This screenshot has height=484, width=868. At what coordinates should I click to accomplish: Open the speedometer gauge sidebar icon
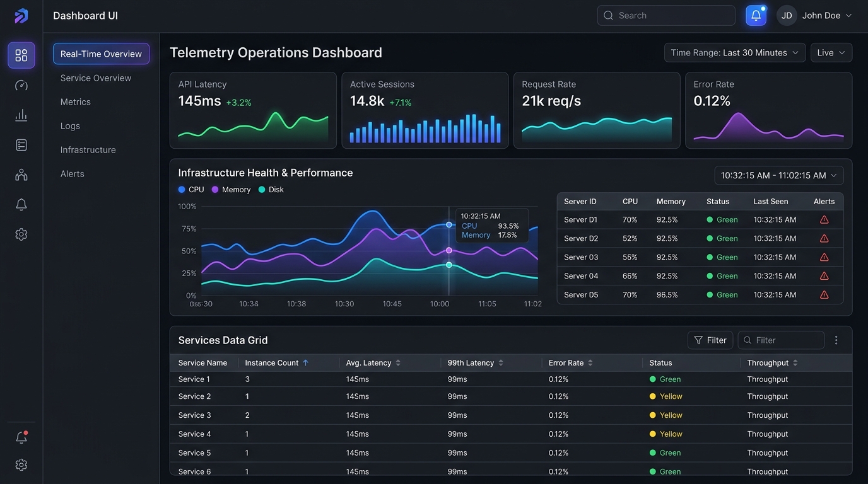tap(21, 86)
